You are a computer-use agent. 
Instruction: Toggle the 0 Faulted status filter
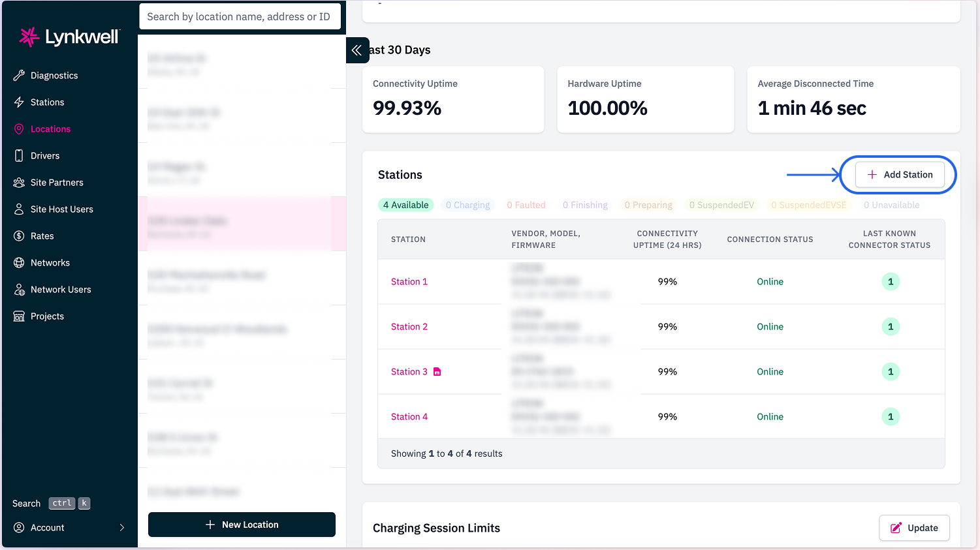click(526, 205)
